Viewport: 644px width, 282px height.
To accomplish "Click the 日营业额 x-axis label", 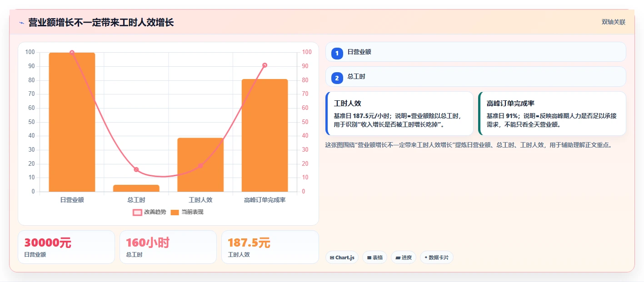I will coord(72,200).
